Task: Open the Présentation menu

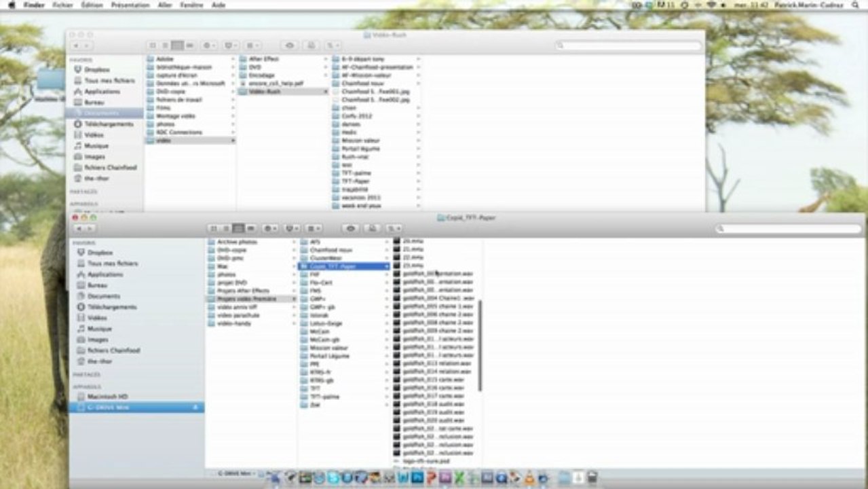Action: [130, 5]
